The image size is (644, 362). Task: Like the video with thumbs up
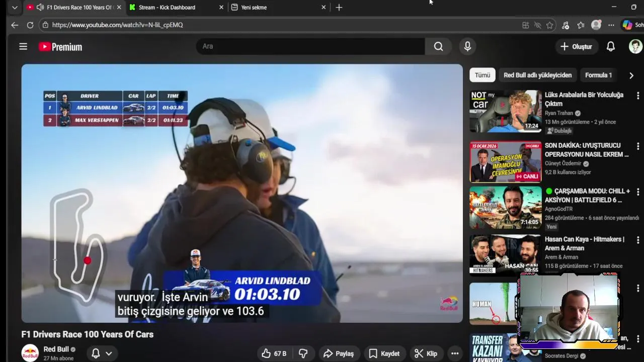(x=274, y=353)
